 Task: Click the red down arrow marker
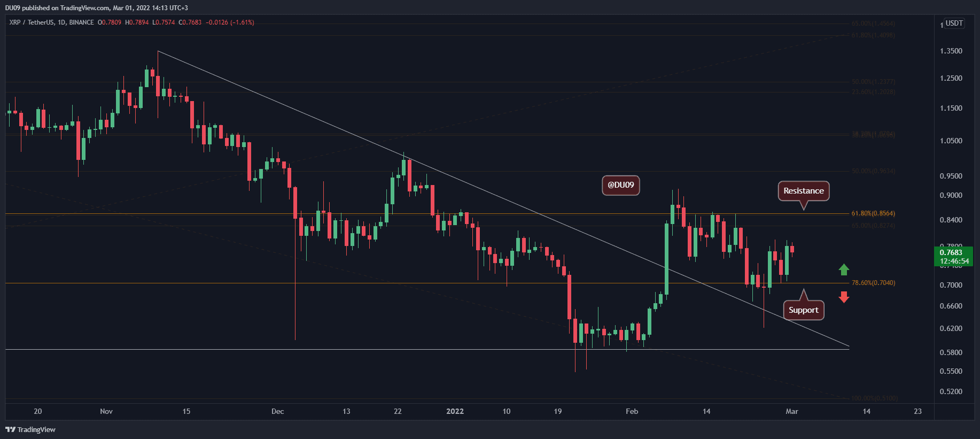tap(844, 297)
